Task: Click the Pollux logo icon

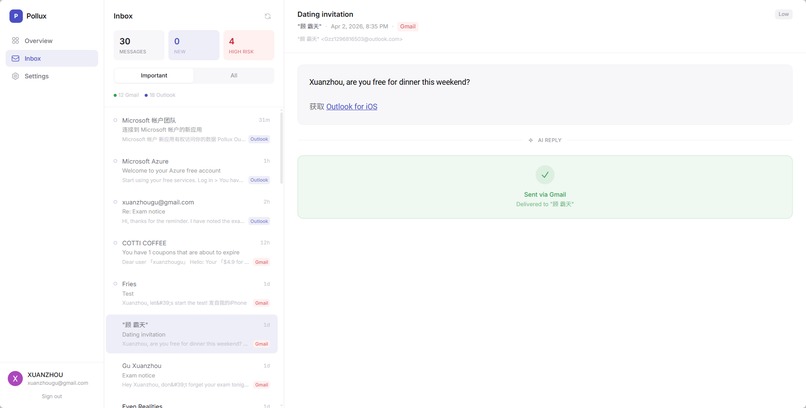Action: tap(16, 16)
